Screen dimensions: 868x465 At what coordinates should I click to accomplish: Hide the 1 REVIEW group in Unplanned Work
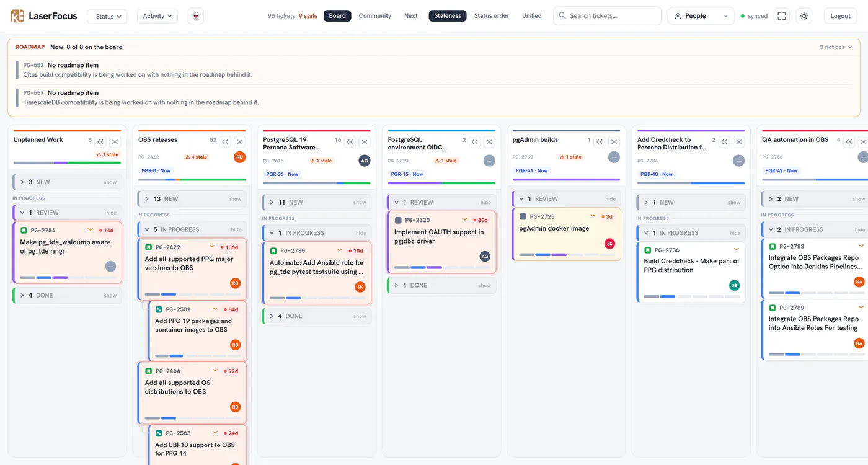tap(68, 213)
